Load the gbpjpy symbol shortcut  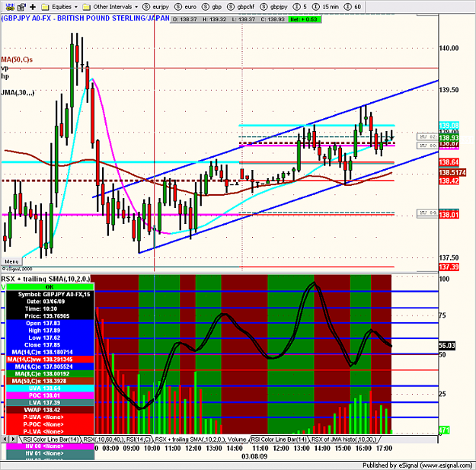[x=273, y=7]
